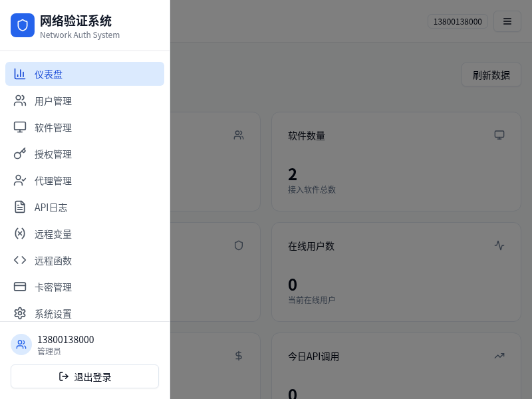Image resolution: width=532 pixels, height=399 pixels.
Task: Click the 授权管理 key icon
Action: click(20, 154)
